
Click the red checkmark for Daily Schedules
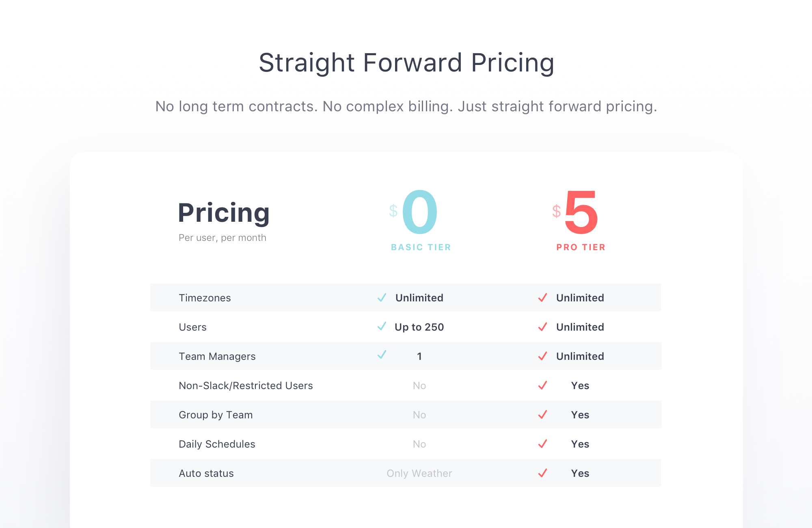(542, 444)
